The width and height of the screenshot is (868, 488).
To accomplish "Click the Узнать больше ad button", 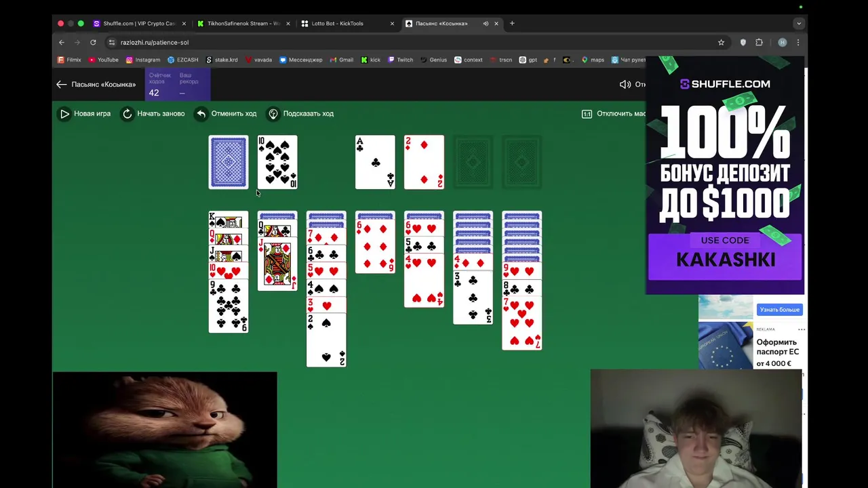I will point(779,310).
